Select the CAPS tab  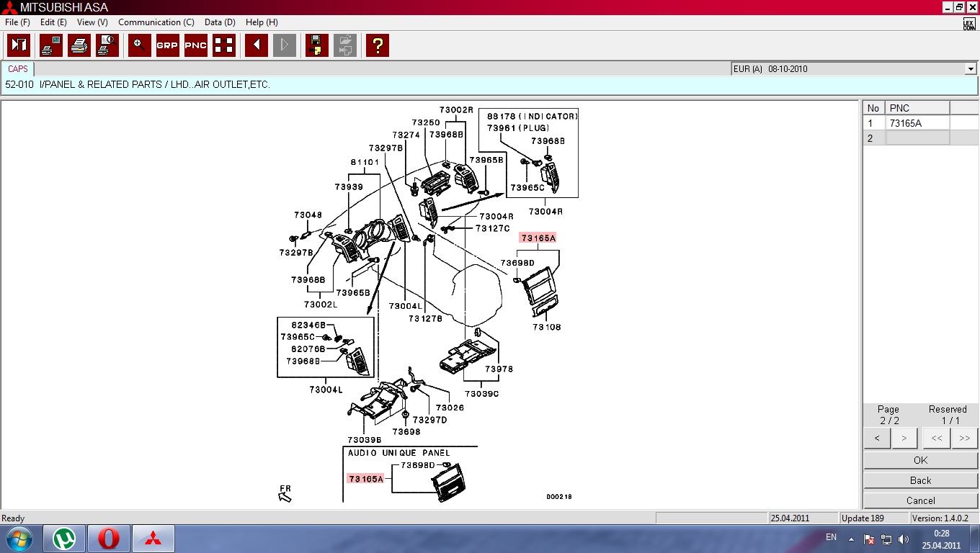tap(18, 69)
